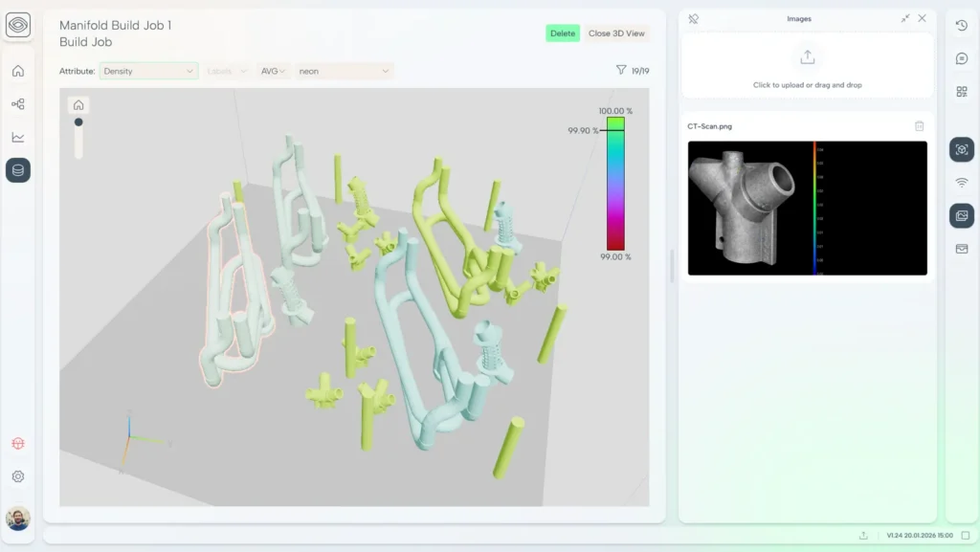Open the neon colormap dropdown
This screenshot has height=552, width=980.
pyautogui.click(x=345, y=71)
